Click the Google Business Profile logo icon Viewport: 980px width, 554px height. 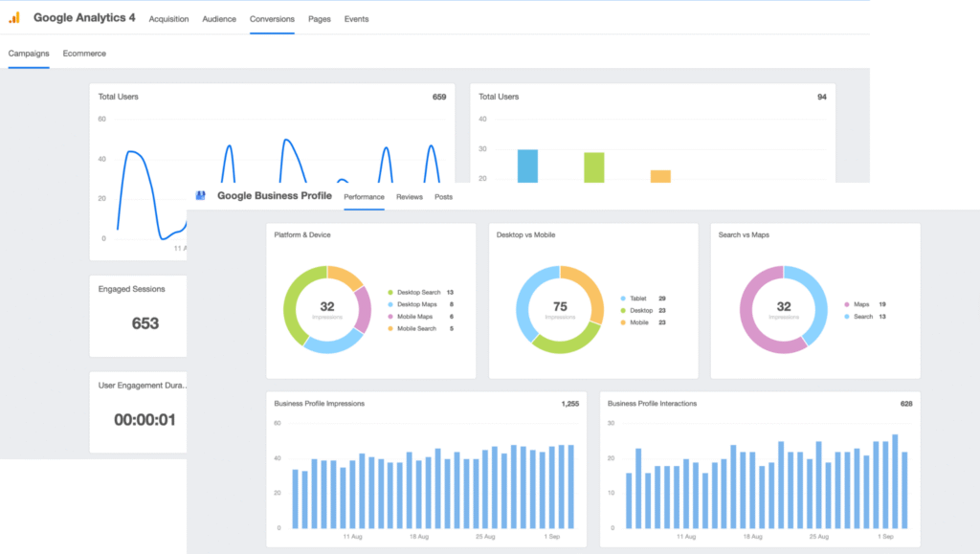pos(201,195)
